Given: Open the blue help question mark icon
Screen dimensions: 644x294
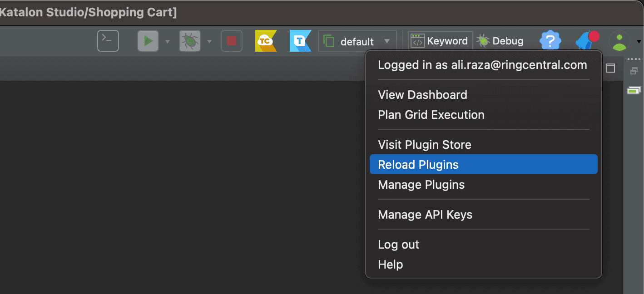Looking at the screenshot, I should click(550, 41).
